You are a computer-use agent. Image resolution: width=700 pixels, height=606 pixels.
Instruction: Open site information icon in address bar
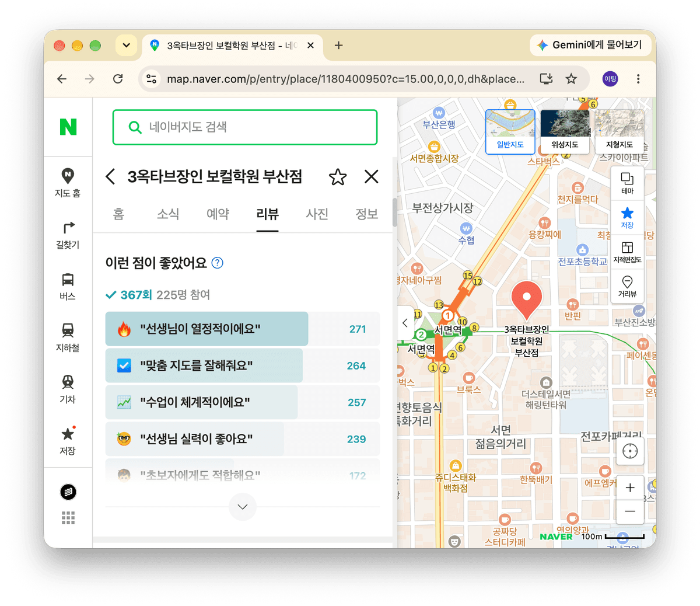pyautogui.click(x=152, y=79)
